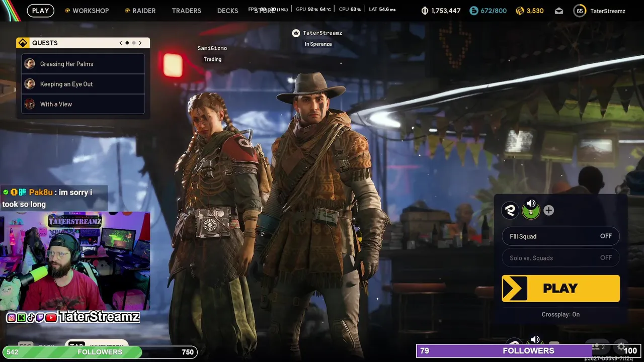Click the coin currency icon beside 1,753,447

coord(425,11)
